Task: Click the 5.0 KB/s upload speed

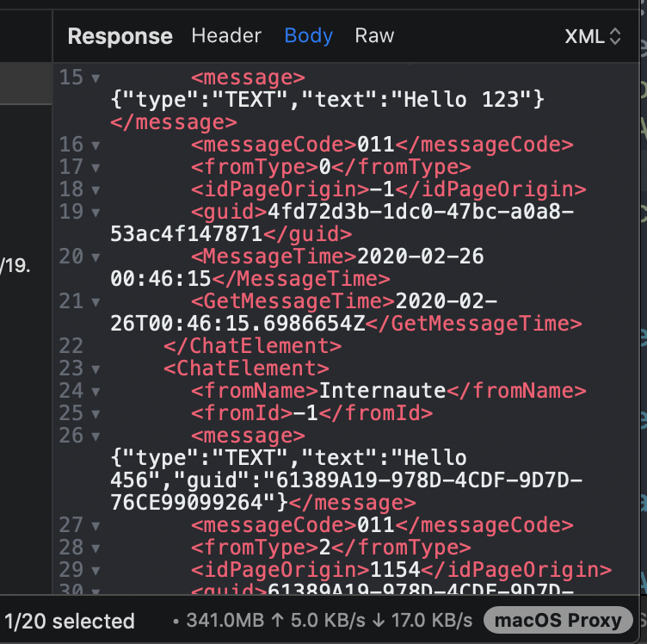Action: tap(328, 620)
